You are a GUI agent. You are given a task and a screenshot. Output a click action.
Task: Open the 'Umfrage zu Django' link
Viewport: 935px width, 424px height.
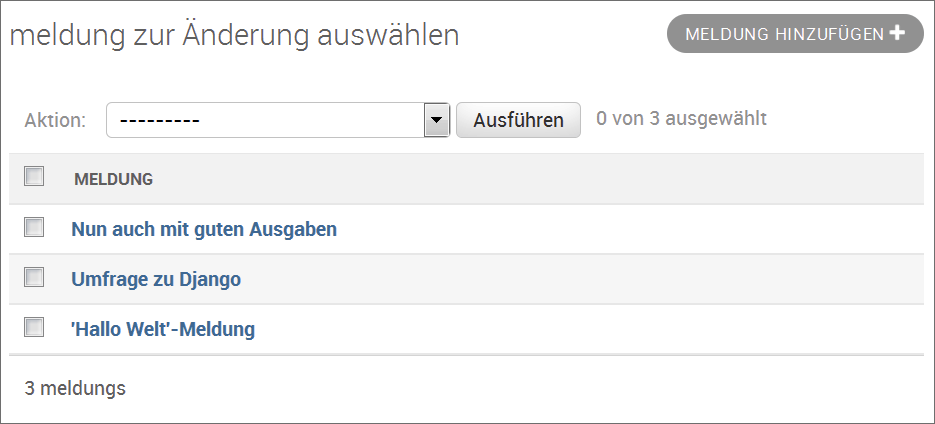tap(156, 279)
